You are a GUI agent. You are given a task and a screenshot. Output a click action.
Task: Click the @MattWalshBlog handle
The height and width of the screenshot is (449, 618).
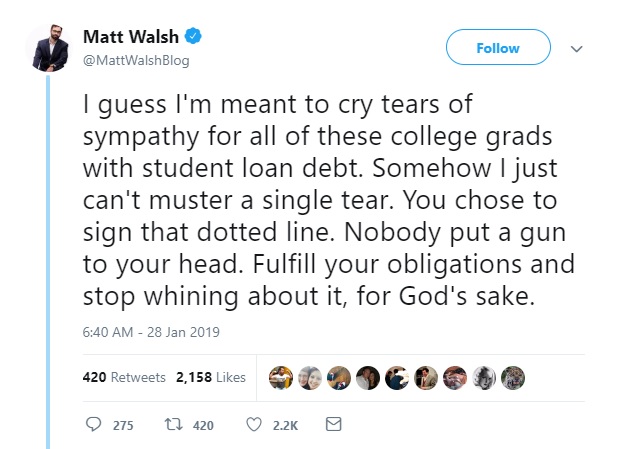tap(136, 59)
